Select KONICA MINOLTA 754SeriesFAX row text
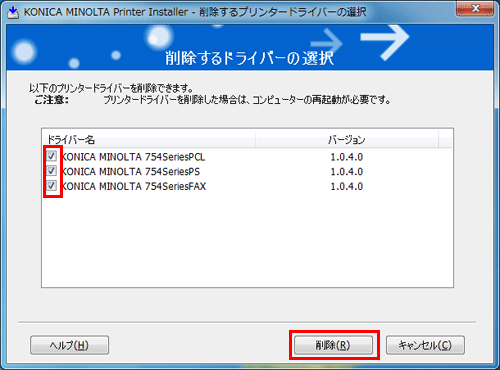This screenshot has width=500, height=370. coord(134,186)
